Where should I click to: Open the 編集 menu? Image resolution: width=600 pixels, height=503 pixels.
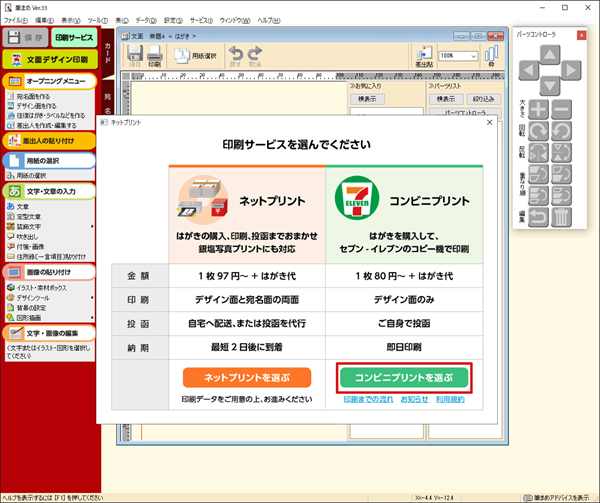[x=44, y=21]
